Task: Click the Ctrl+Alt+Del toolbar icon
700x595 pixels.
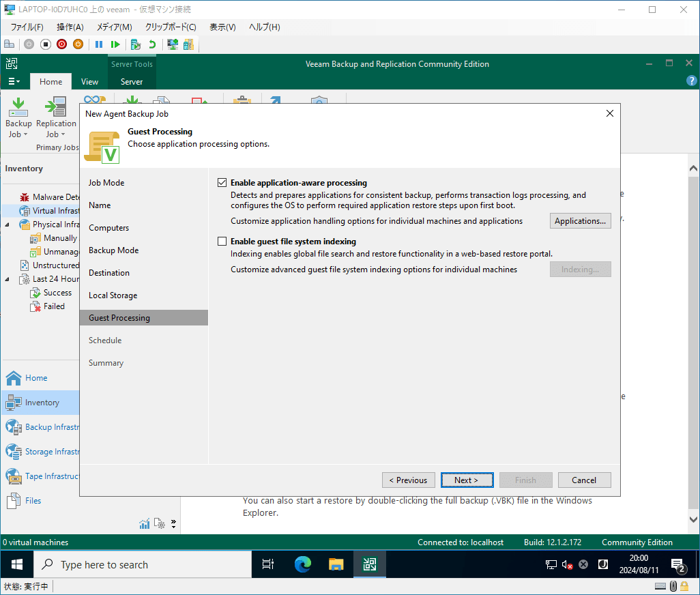Action: click(9, 44)
